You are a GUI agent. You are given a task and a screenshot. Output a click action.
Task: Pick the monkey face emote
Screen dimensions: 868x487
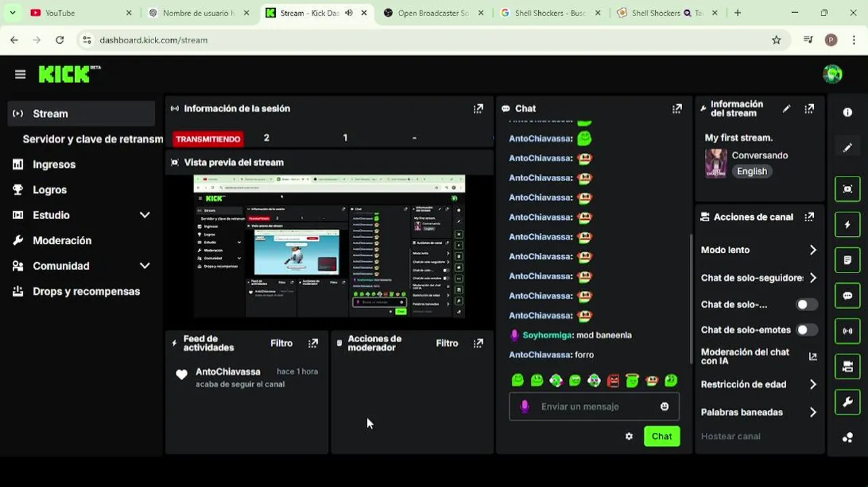tap(652, 381)
